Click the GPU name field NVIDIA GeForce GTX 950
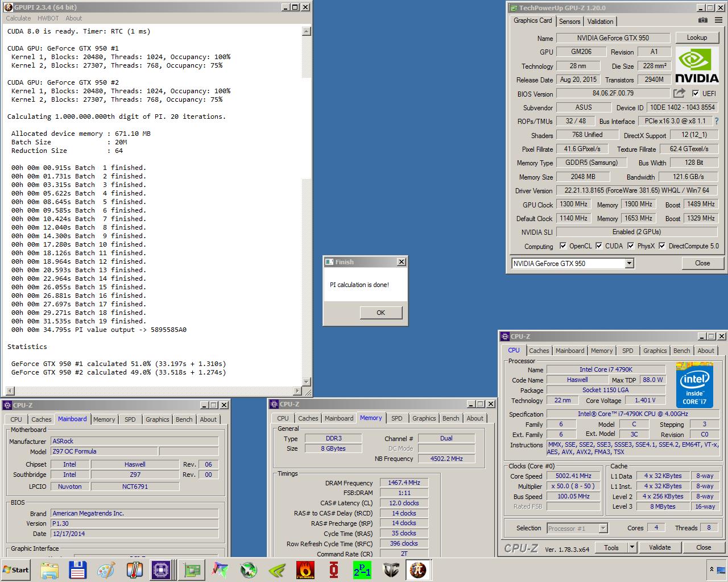Image resolution: width=728 pixels, height=582 pixels. coord(613,38)
